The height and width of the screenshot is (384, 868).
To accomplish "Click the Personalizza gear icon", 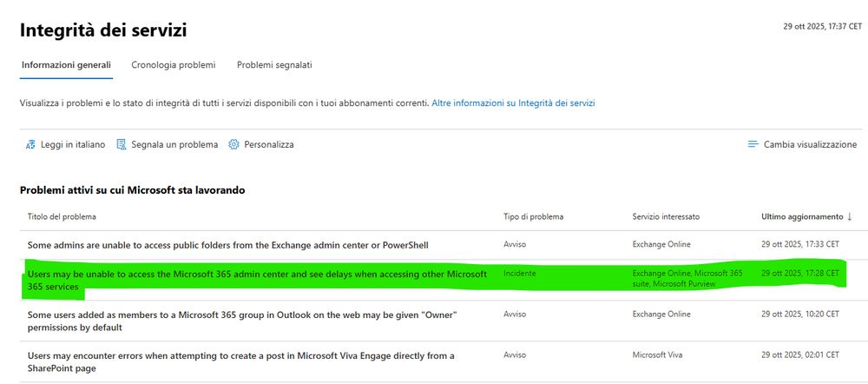I will tap(233, 144).
